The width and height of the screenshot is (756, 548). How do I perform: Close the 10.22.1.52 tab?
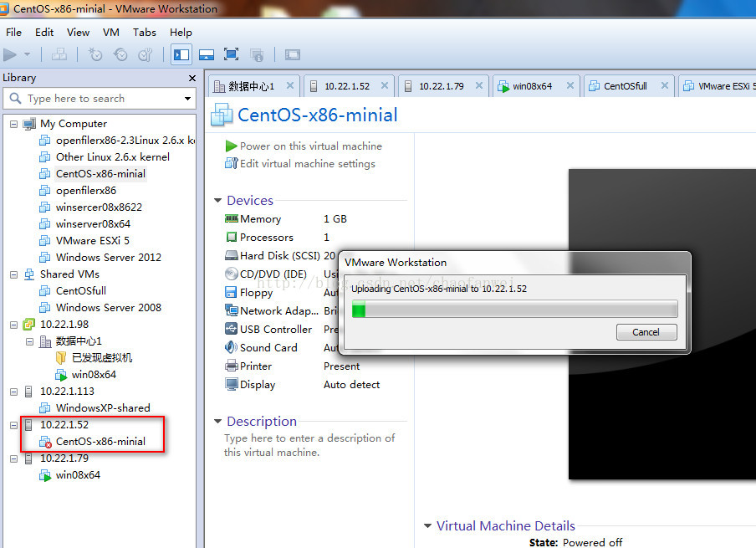(x=384, y=85)
